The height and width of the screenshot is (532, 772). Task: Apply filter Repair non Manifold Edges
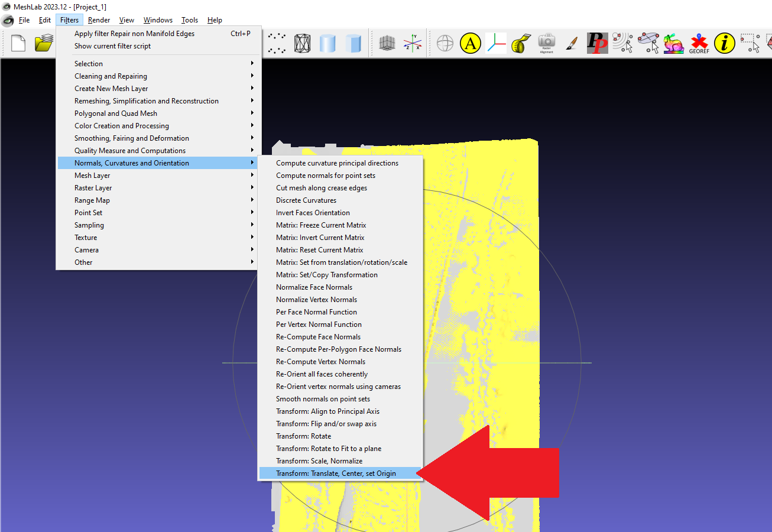(157, 34)
